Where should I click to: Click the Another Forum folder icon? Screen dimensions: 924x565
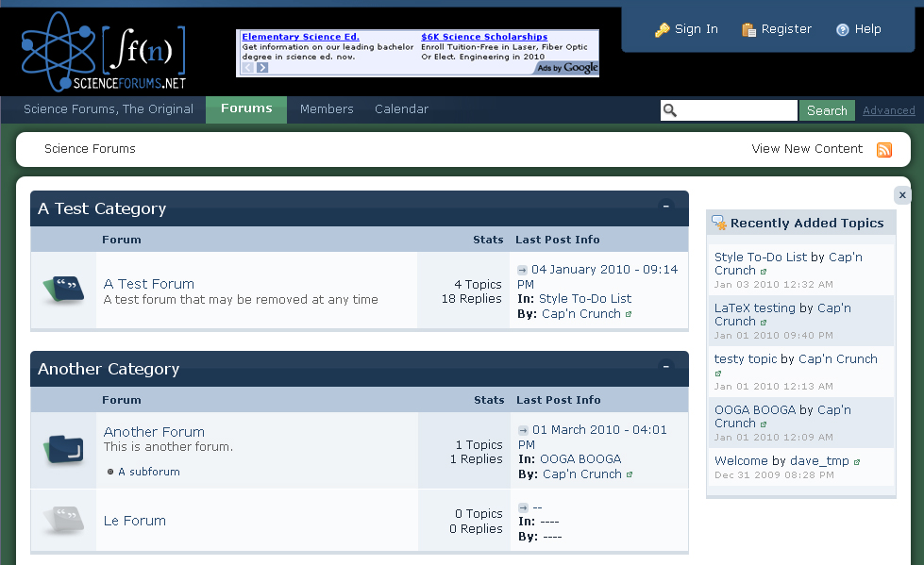tap(63, 450)
